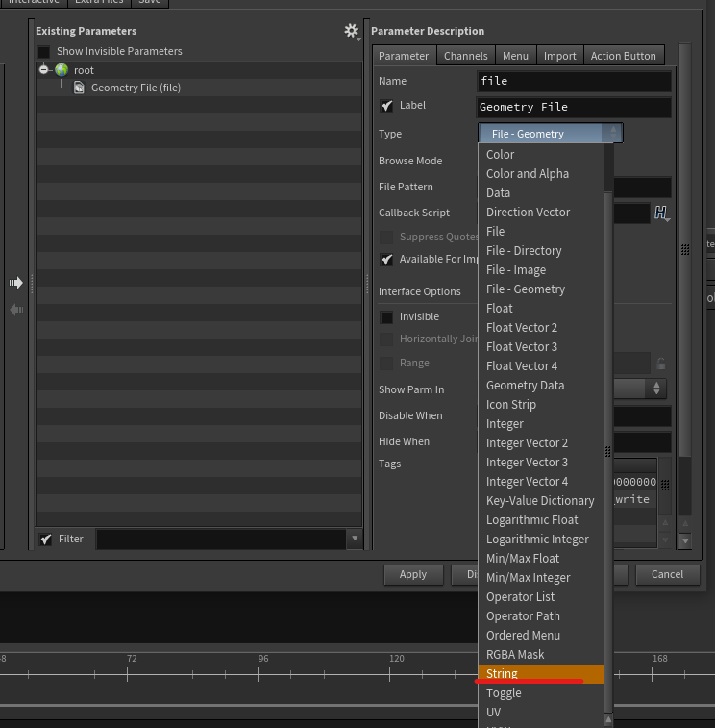Image resolution: width=715 pixels, height=728 pixels.
Task: Toggle the Suppress Quotes checkbox
Action: click(386, 238)
